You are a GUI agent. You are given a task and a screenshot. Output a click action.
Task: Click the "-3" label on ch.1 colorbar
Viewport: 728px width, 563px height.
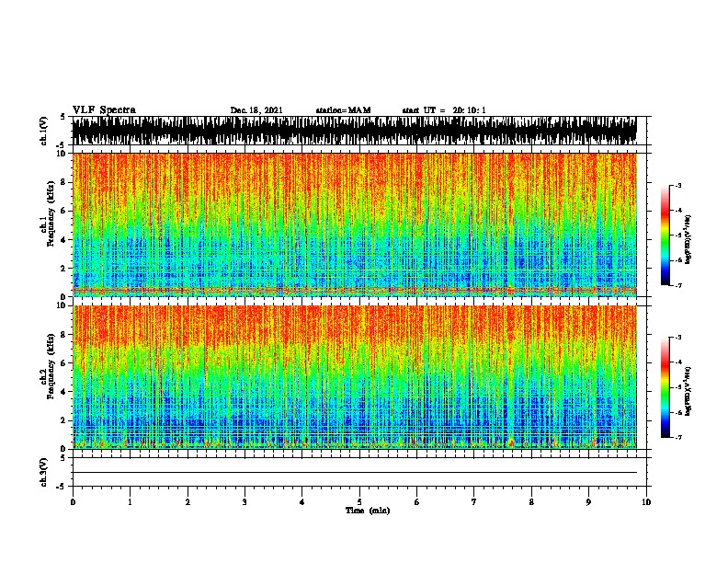pos(678,185)
